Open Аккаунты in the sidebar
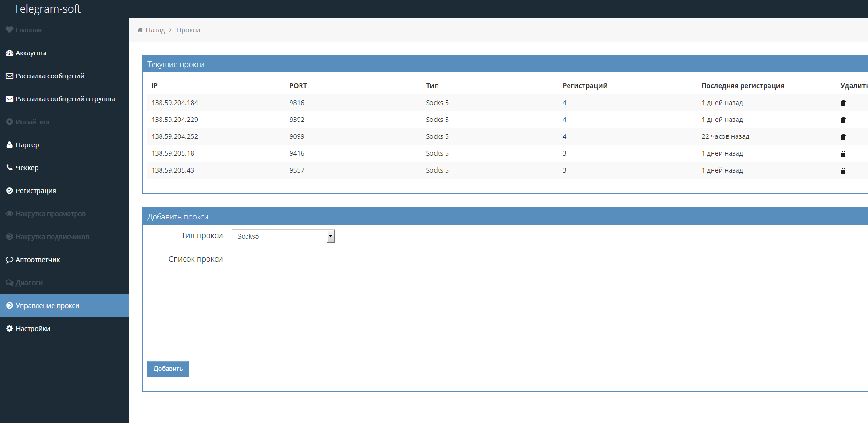The image size is (868, 423). pyautogui.click(x=31, y=53)
